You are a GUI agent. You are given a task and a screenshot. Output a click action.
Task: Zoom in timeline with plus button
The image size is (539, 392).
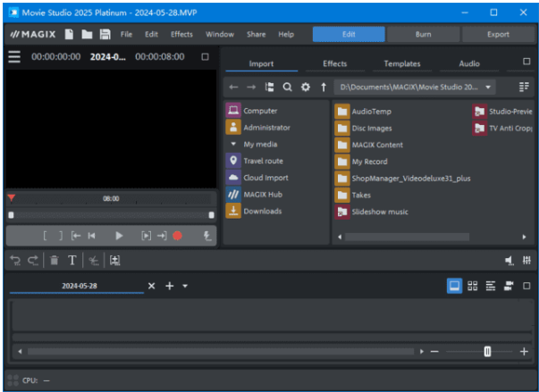[524, 352]
